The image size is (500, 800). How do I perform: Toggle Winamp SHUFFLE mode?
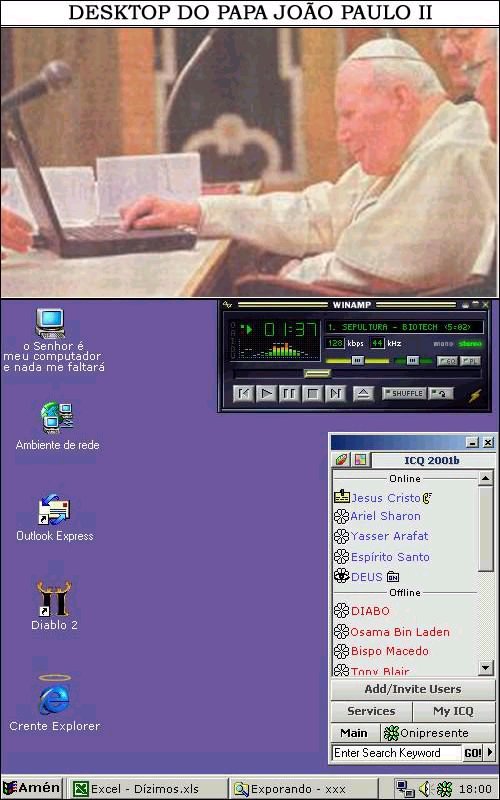405,393
